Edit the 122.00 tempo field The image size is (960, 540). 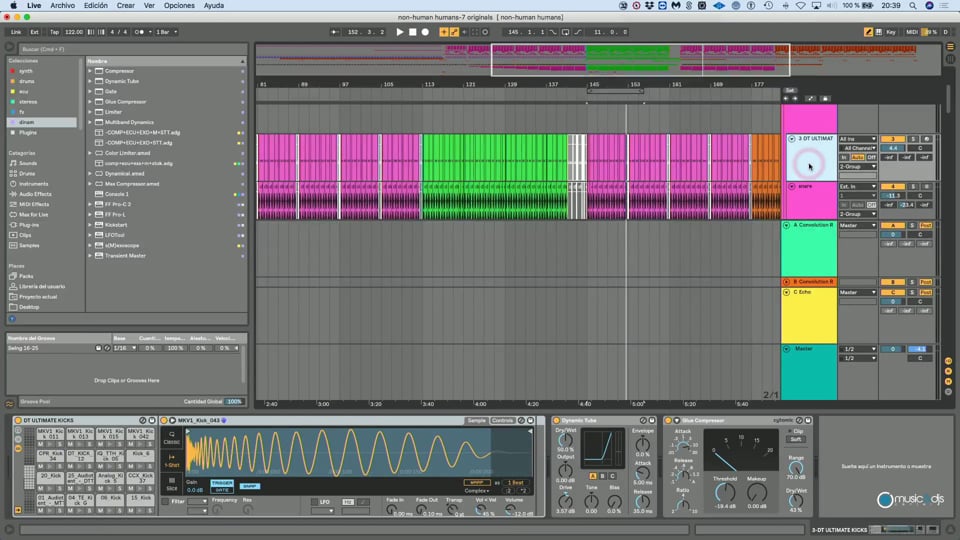(73, 32)
